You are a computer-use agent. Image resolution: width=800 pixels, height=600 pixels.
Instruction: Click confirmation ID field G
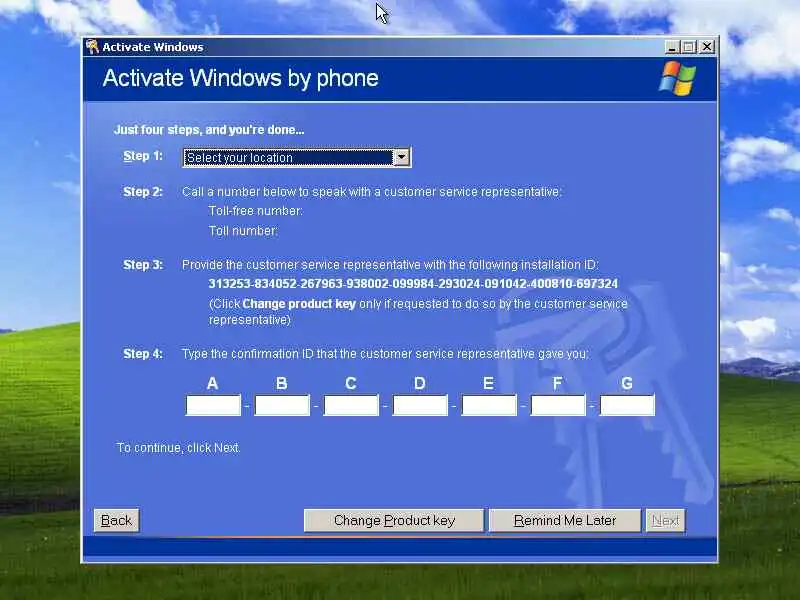tap(627, 405)
